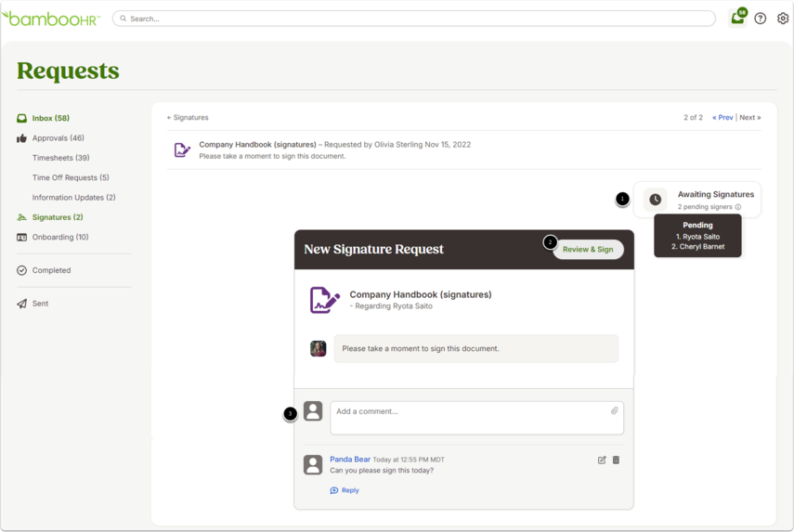The width and height of the screenshot is (794, 532).
Task: Click into the Add a comment box
Action: [x=476, y=418]
